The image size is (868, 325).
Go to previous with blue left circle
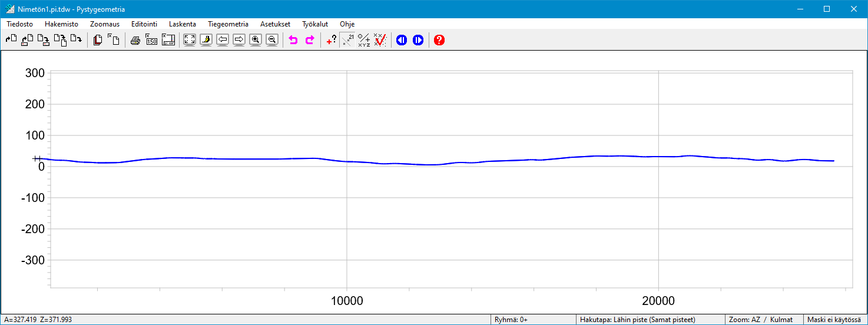[402, 40]
